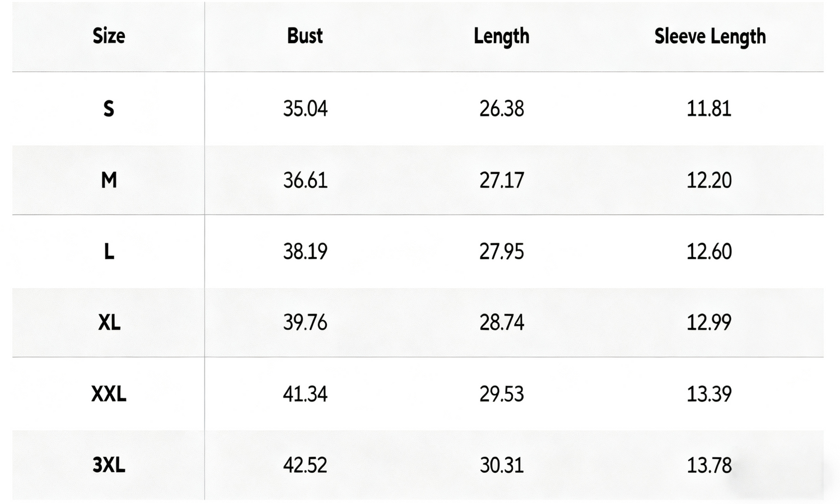
Task: Click the Sleeve Length column header
Action: click(710, 36)
